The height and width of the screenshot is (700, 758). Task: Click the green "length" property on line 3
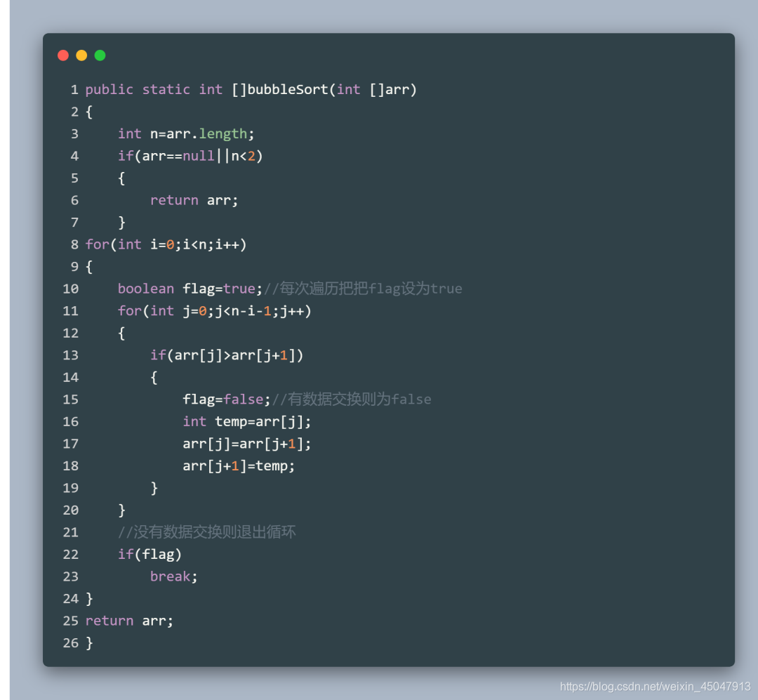[223, 134]
